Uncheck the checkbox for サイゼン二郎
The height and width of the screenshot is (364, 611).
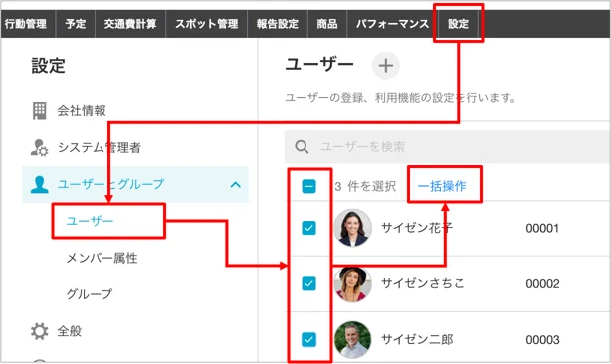point(309,339)
